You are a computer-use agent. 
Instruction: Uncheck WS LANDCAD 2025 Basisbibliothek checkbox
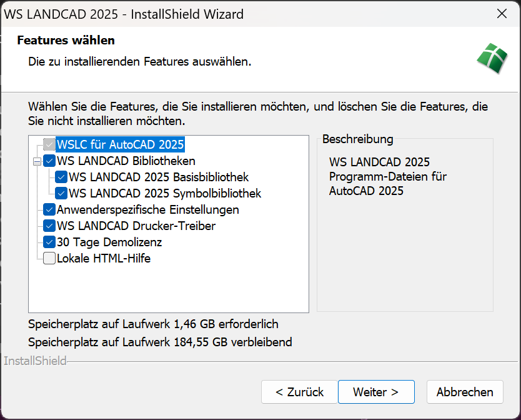coord(61,177)
